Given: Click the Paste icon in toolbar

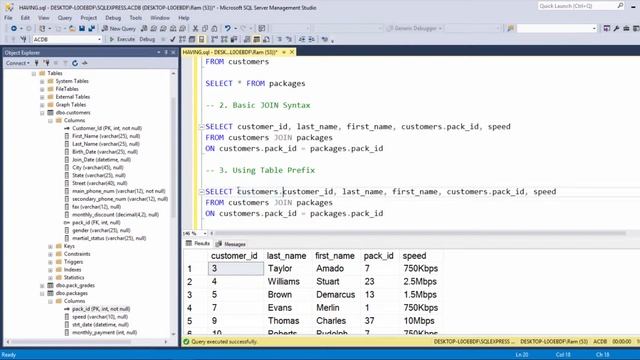Looking at the screenshot, I should pyautogui.click(x=214, y=28).
